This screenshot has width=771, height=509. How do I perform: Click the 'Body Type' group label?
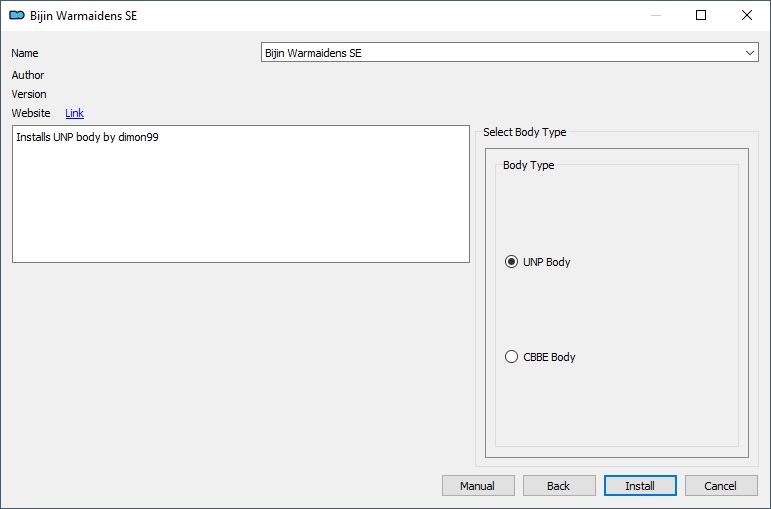tap(529, 165)
